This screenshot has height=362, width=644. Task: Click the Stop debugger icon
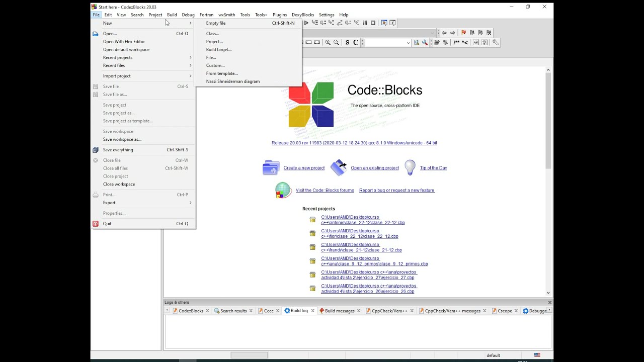tap(373, 23)
